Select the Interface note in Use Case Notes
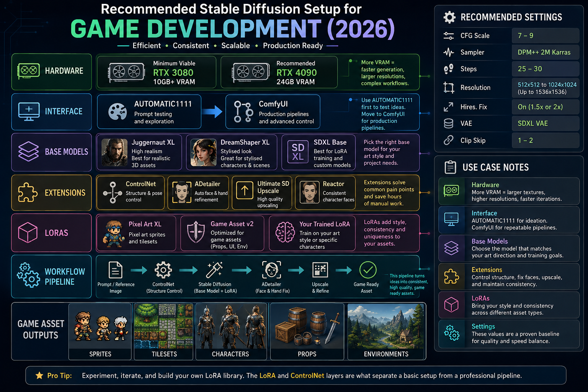 click(x=509, y=220)
